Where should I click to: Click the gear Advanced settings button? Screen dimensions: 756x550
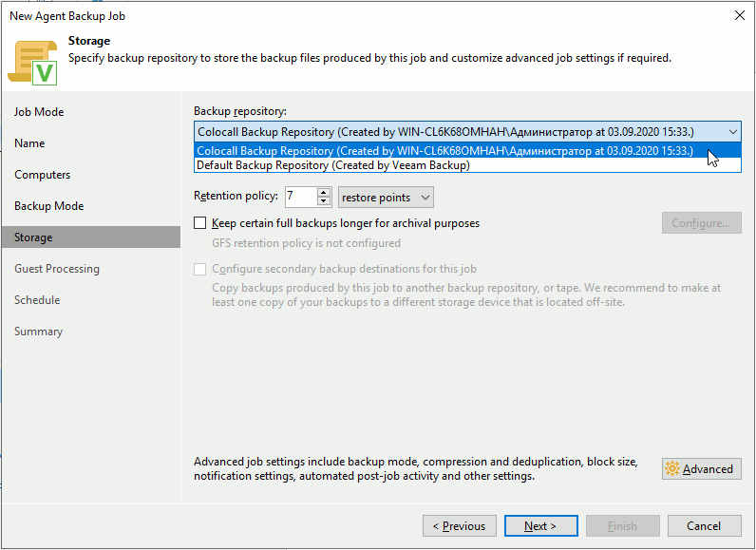coord(701,468)
